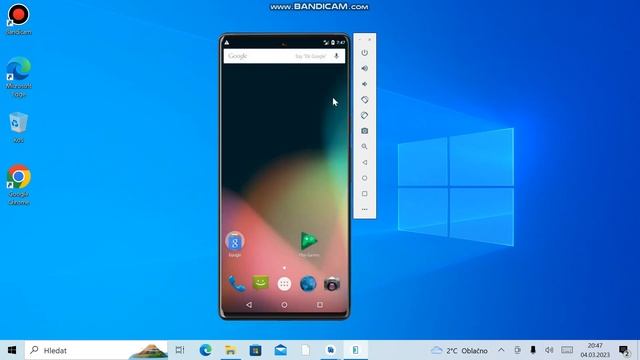The width and height of the screenshot is (640, 360).
Task: Expand the hidden system tray icons chevron
Action: [x=501, y=350]
